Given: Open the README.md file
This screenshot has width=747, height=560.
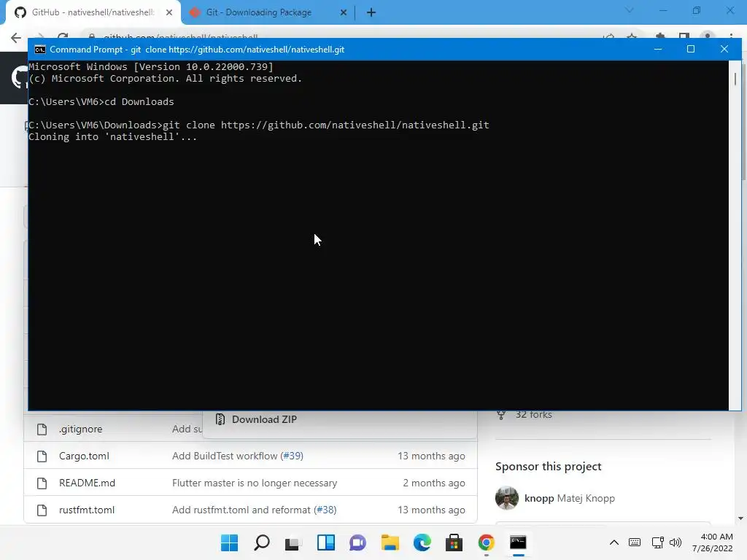Looking at the screenshot, I should click(88, 483).
